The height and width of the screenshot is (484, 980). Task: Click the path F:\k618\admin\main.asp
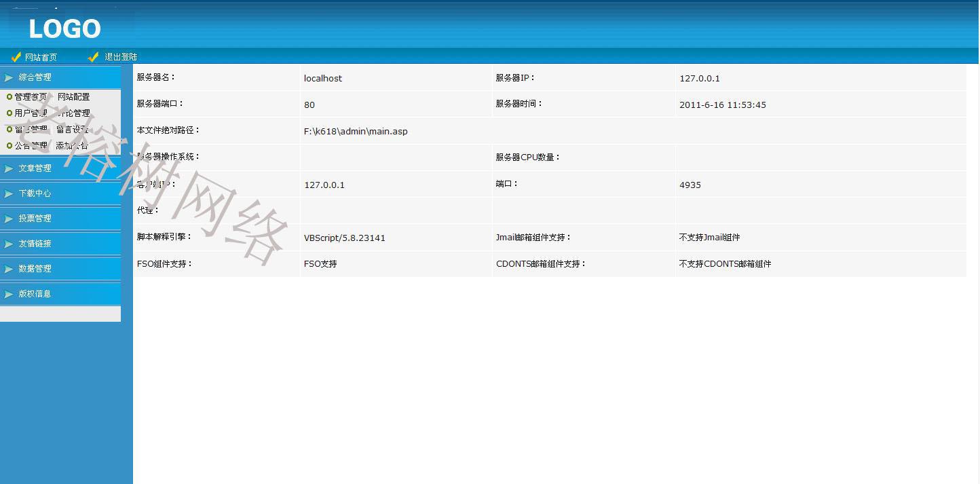click(x=356, y=132)
